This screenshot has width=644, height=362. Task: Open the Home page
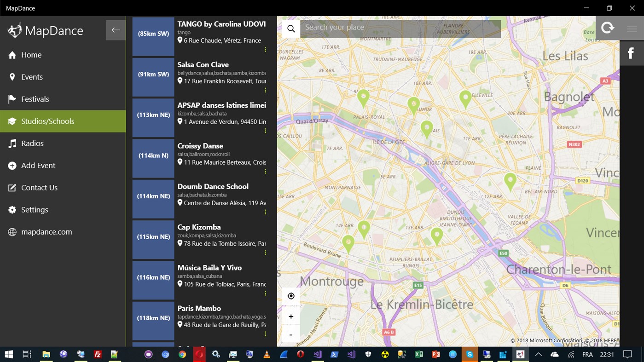pyautogui.click(x=63, y=55)
